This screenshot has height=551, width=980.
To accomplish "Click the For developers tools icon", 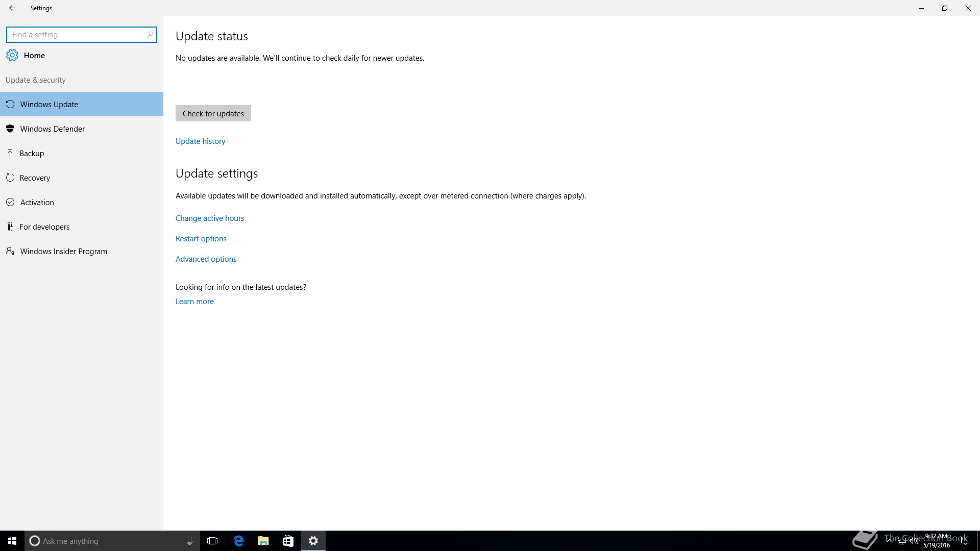I will (x=10, y=227).
